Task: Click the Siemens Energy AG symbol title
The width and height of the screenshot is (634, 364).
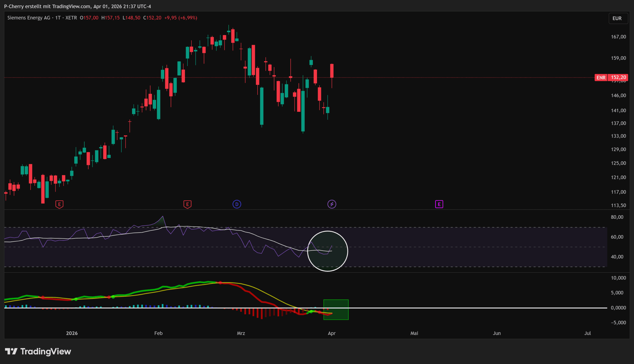Action: point(29,18)
